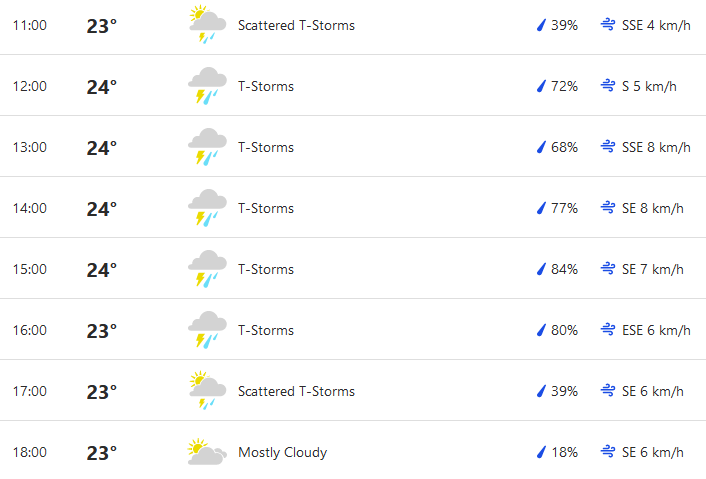Click the 12:00 thunderstorm cloud icon

pyautogui.click(x=207, y=86)
